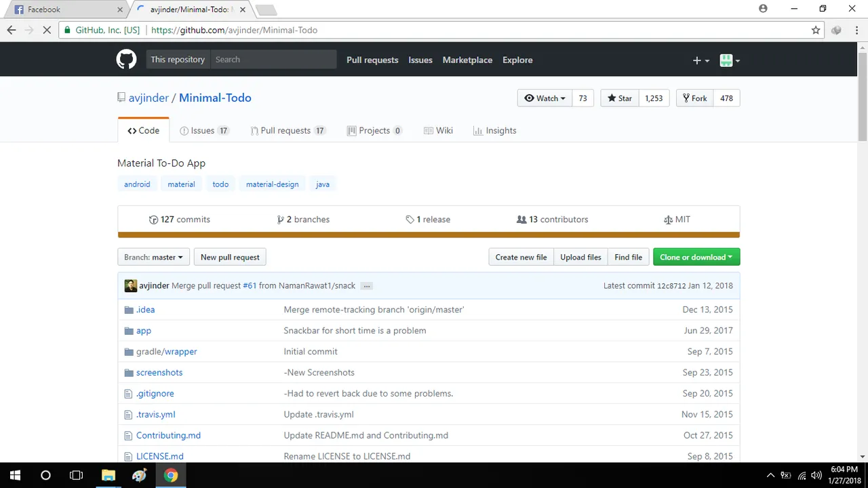Click avjinder's avatar in latest commit
The height and width of the screenshot is (488, 868).
pos(130,285)
